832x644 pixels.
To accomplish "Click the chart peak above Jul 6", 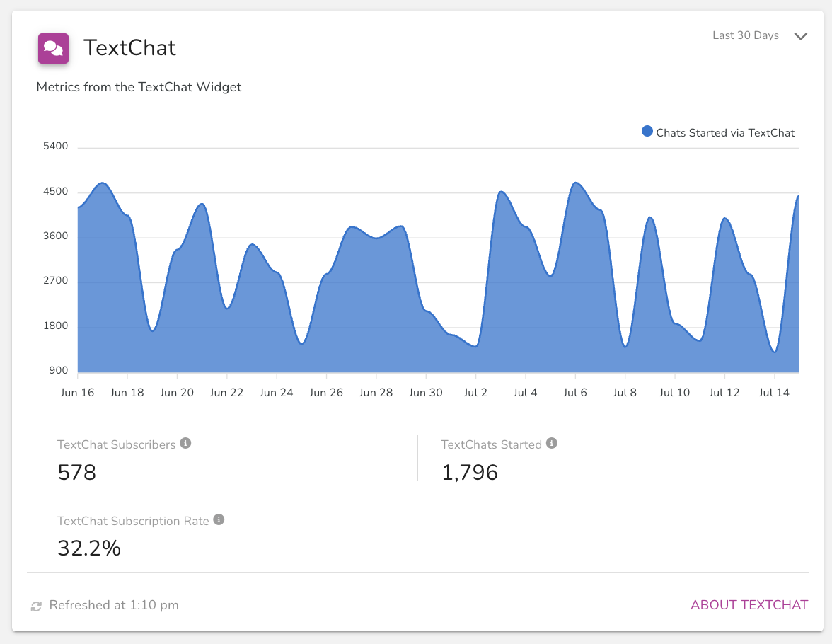I will [x=576, y=183].
